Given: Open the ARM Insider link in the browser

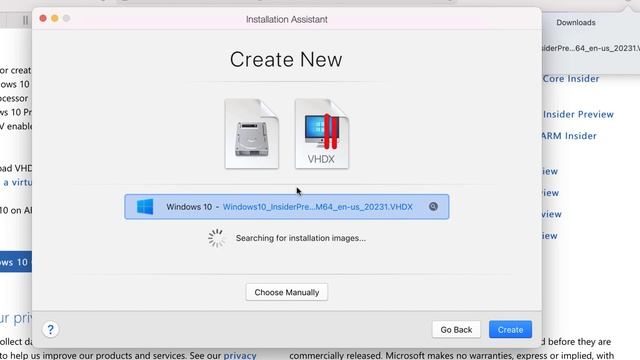Looking at the screenshot, I should point(569,136).
